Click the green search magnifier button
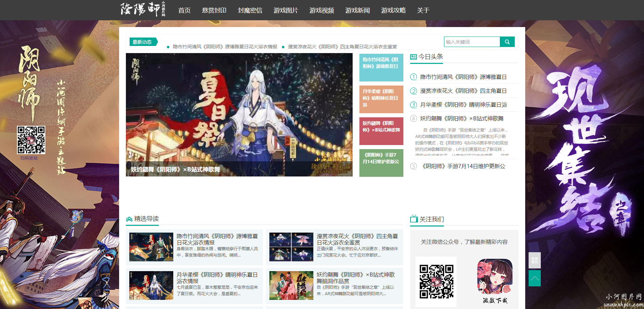Image resolution: width=644 pixels, height=309 pixels. pos(507,42)
